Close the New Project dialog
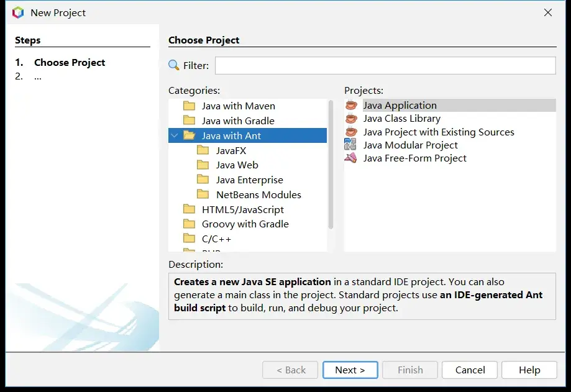 [x=547, y=13]
